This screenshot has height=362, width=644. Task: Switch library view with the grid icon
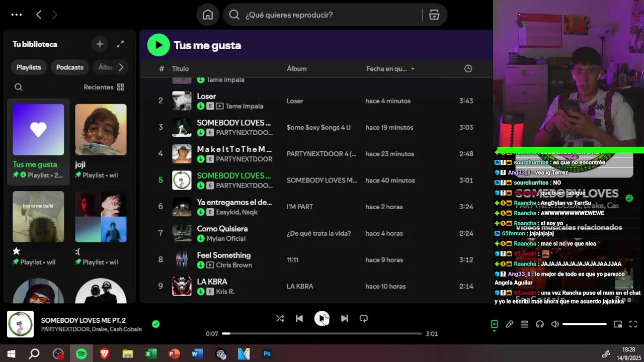[121, 87]
